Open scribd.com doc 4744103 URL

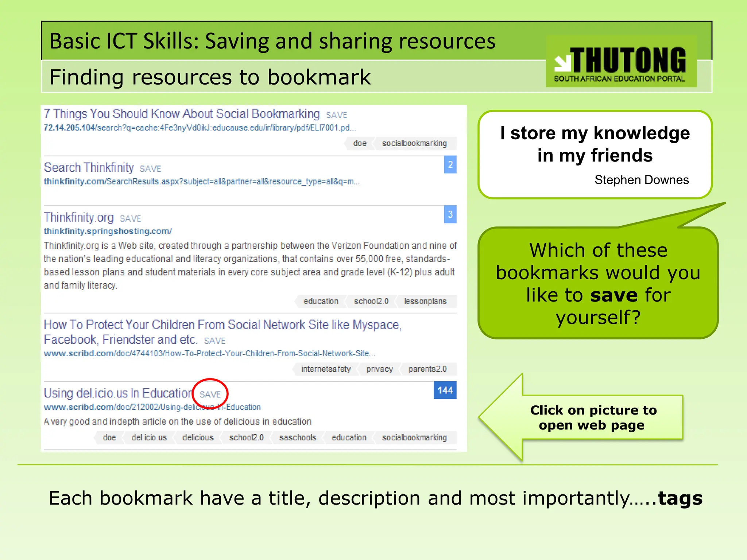click(x=209, y=353)
